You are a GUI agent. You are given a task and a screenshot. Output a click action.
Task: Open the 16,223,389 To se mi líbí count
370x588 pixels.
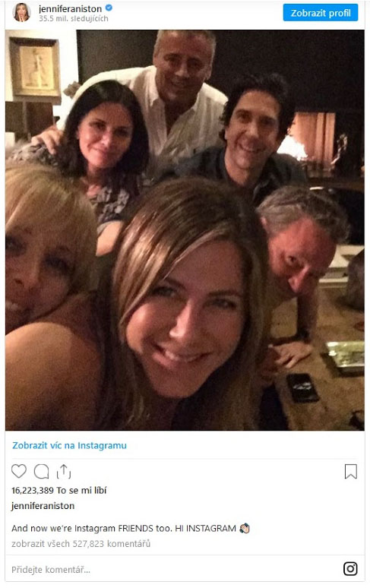(x=59, y=490)
